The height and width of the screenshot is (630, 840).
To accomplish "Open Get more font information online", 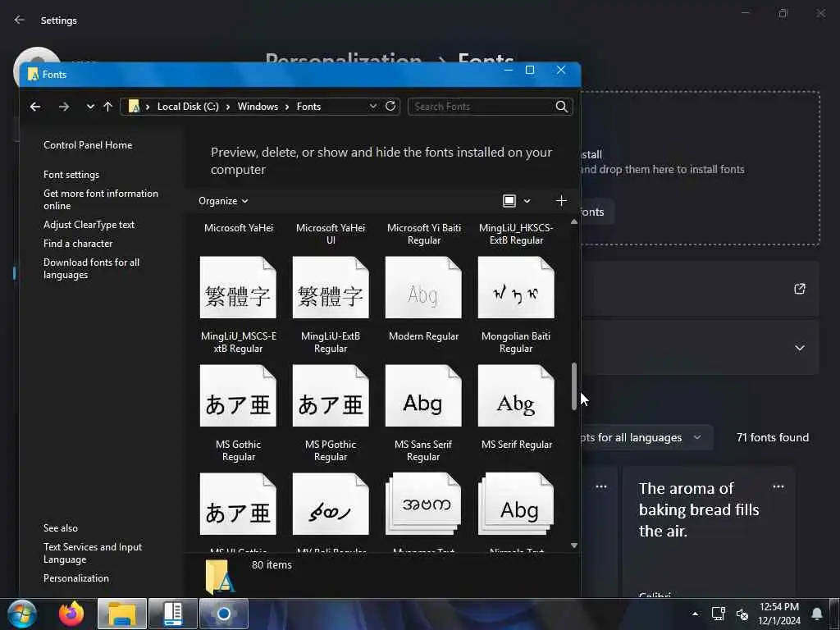I will pos(101,199).
